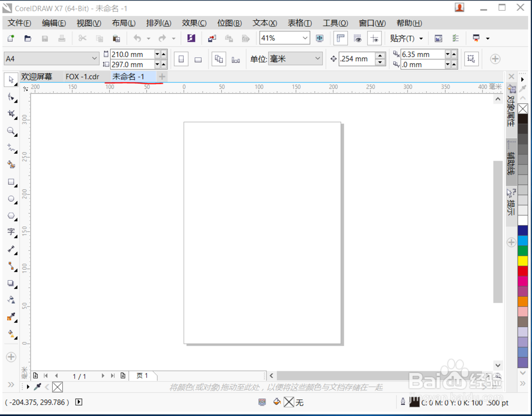Expand the redo history dropdown arrow

point(173,39)
